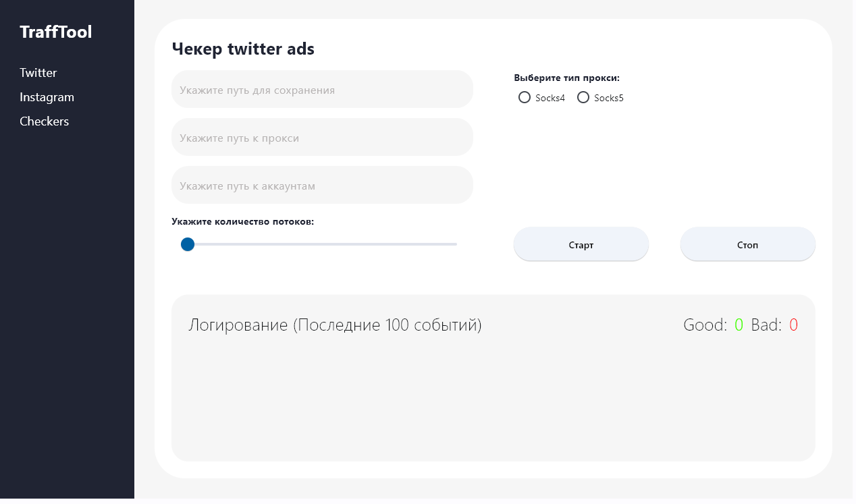Click the Укажите количество потоков label
This screenshot has width=856, height=504.
click(x=242, y=221)
